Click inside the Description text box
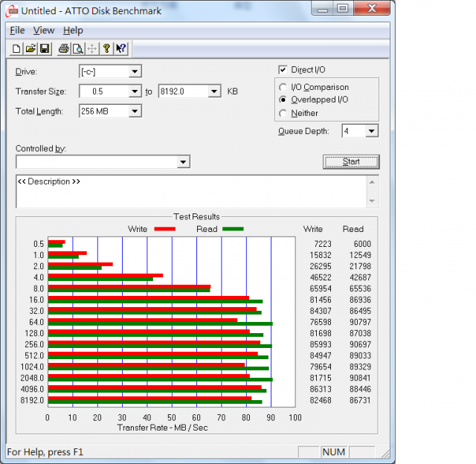 coord(191,192)
